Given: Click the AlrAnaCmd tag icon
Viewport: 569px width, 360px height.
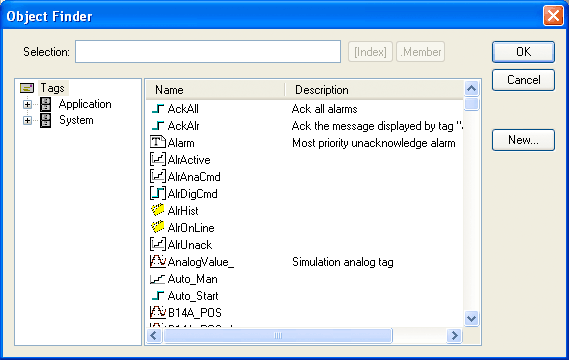Looking at the screenshot, I should [158, 176].
